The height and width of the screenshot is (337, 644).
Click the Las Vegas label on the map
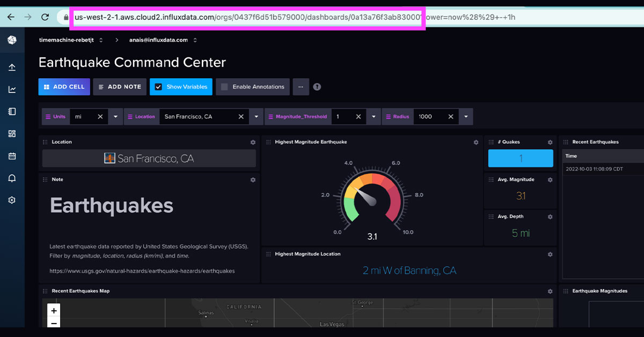333,324
